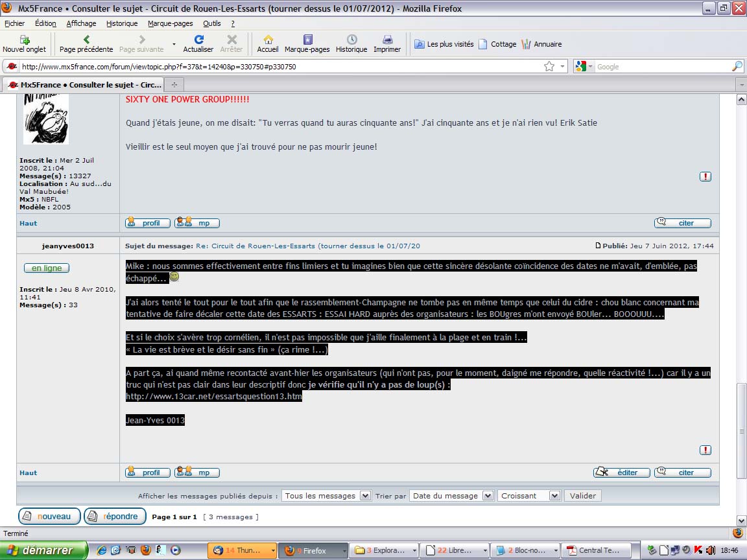Click éditer on jeanyves0013's post
This screenshot has height=560, width=747.
(622, 472)
